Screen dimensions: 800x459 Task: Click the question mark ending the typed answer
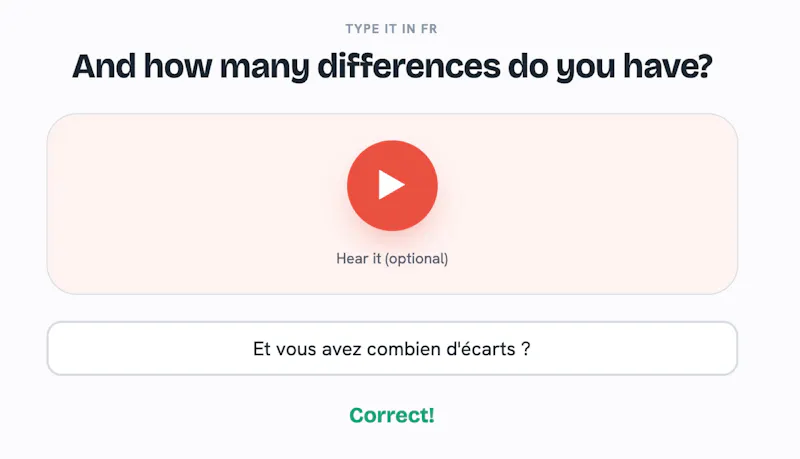pyautogui.click(x=526, y=349)
